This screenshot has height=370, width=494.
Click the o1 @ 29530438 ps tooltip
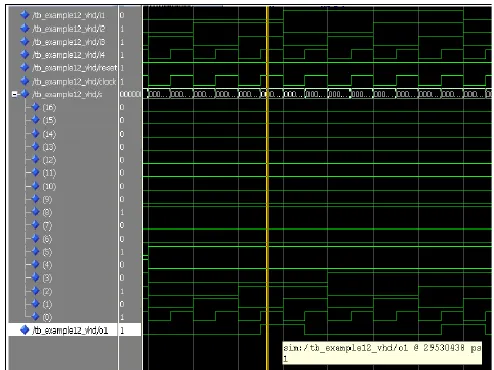click(x=382, y=353)
